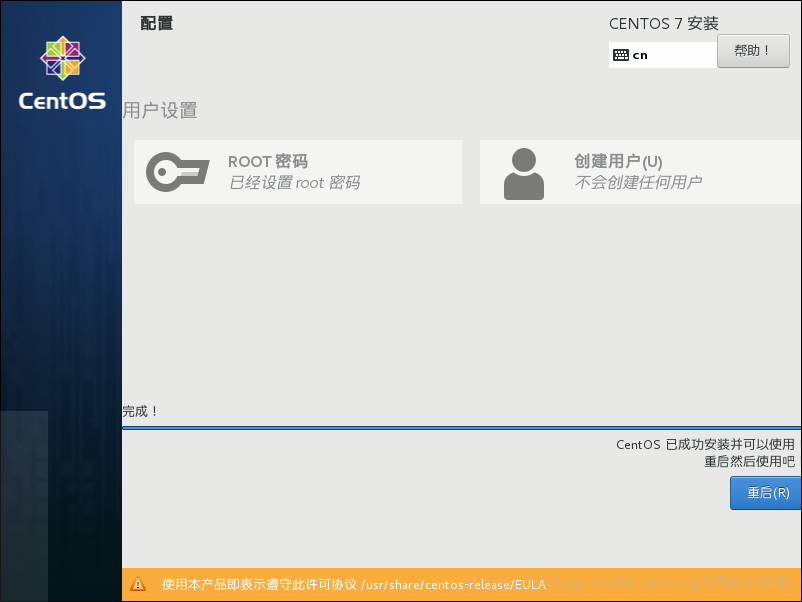Click the EULA license notice text

(353, 584)
